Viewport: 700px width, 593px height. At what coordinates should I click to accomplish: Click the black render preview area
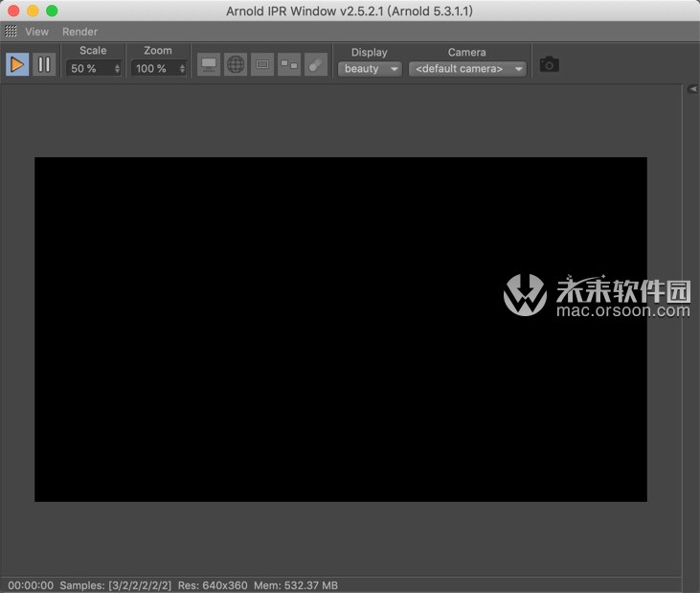coord(341,330)
